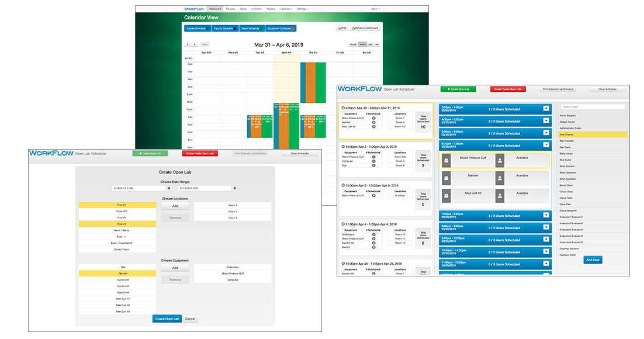The image size is (644, 339).
Task: Open Dashboard in the top navigation
Action: (x=215, y=9)
